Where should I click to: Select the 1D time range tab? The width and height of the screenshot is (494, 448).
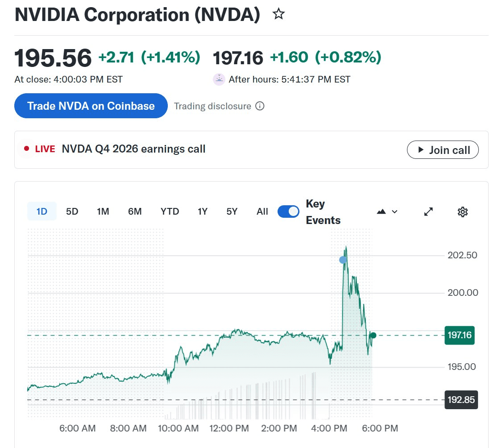42,212
